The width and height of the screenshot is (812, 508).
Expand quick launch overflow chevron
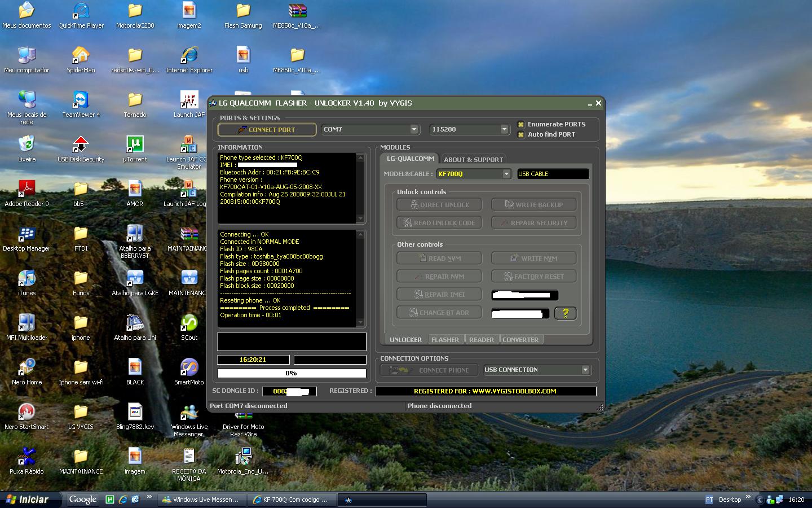click(149, 497)
